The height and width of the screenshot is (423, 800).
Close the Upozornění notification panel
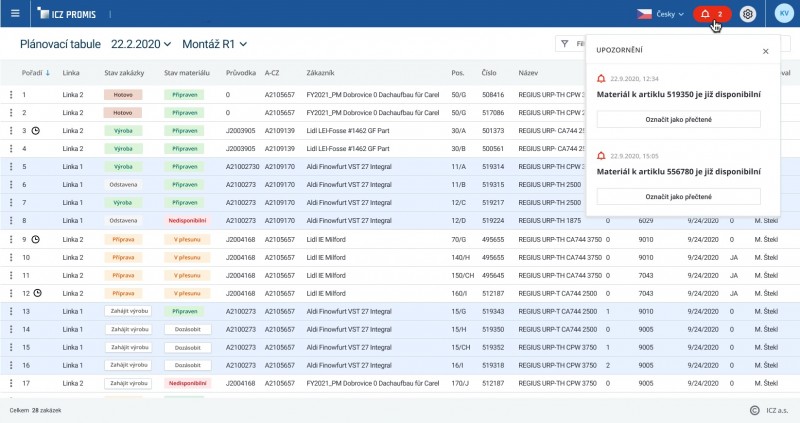765,50
